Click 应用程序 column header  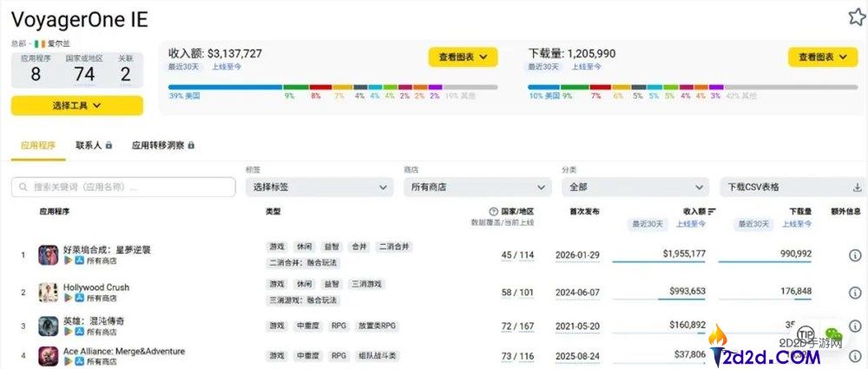pos(54,212)
